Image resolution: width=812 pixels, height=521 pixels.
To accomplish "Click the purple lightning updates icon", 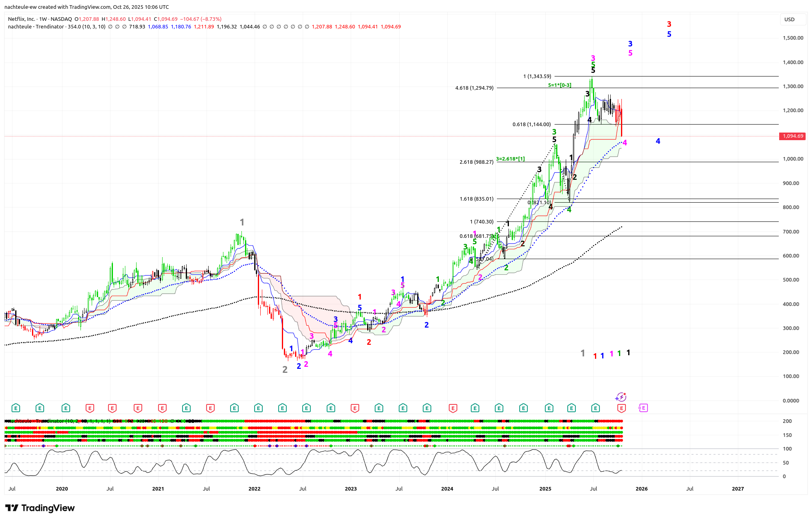I will [x=621, y=397].
